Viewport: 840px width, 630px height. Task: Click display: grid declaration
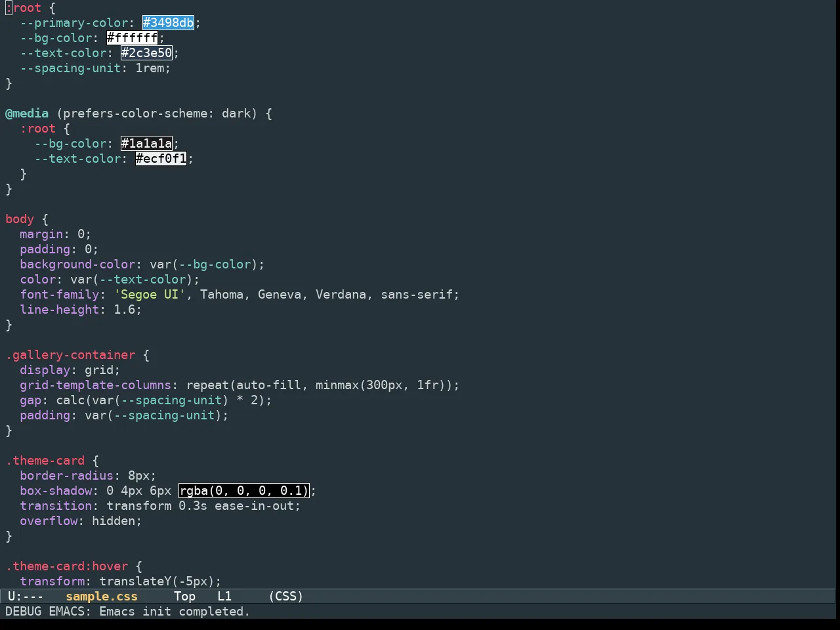pyautogui.click(x=70, y=370)
